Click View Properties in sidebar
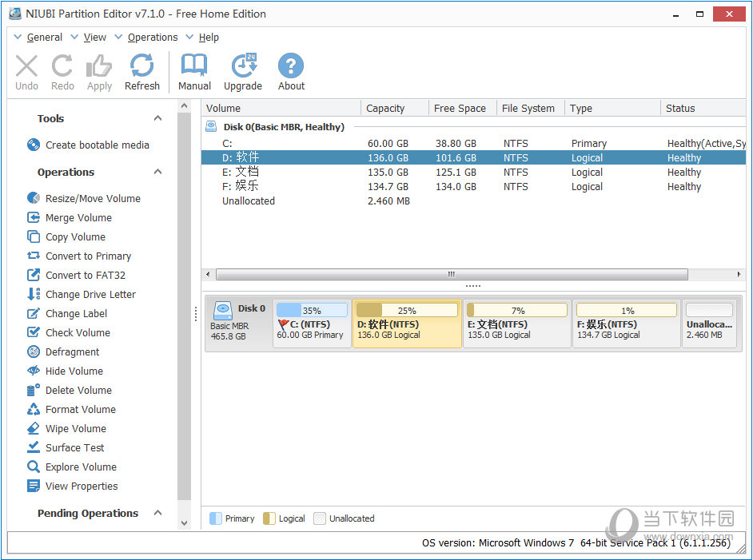Screen dimensions: 753x560 click(x=81, y=487)
